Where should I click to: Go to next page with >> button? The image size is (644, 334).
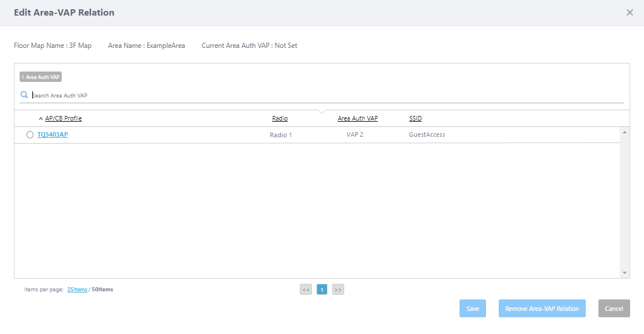[x=338, y=290]
